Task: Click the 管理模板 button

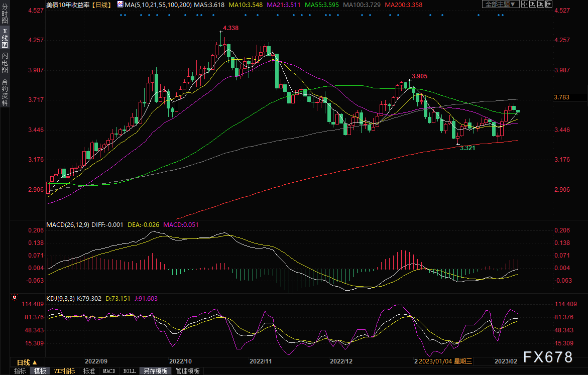Action: 187,371
